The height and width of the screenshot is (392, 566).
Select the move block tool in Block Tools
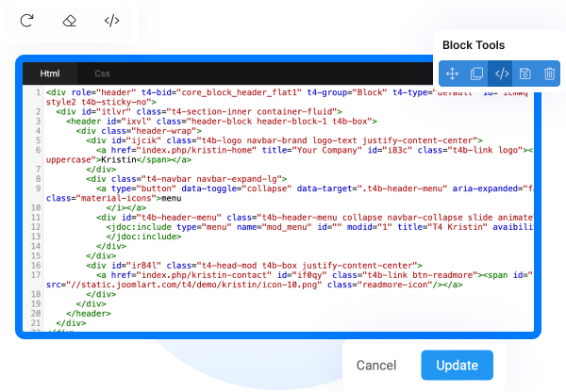pyautogui.click(x=452, y=73)
